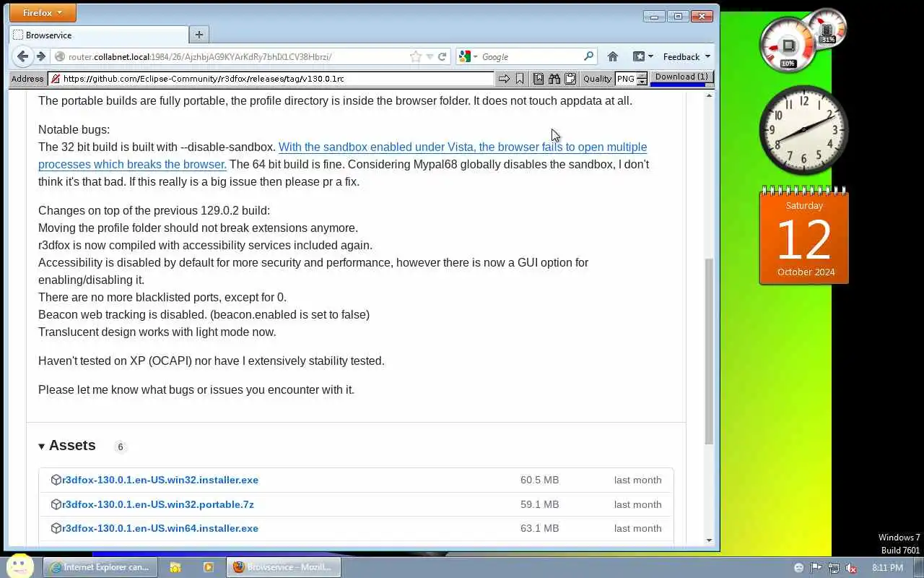Click the calendar gadget showing 12
Viewport: 924px width, 578px height.
click(804, 236)
